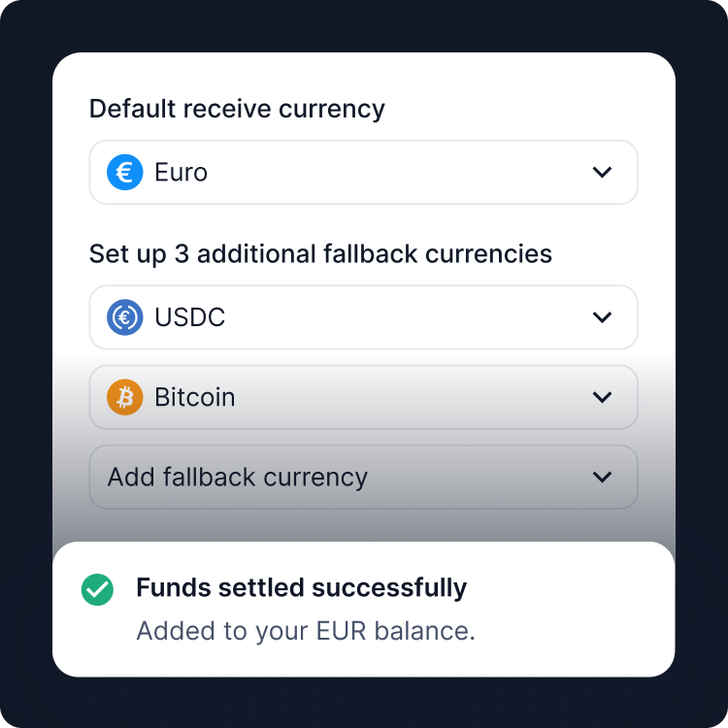728x728 pixels.
Task: Expand the Bitcoin dropdown chevron
Action: point(602,397)
